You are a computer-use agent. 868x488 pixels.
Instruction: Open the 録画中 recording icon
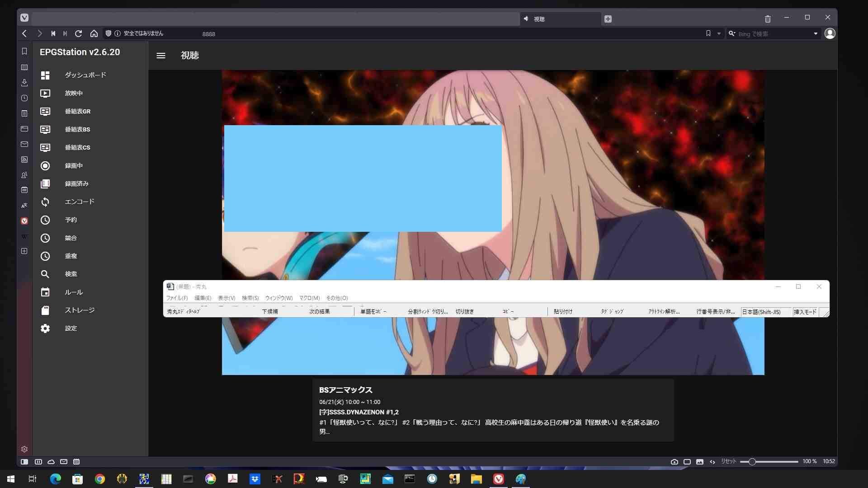click(45, 166)
